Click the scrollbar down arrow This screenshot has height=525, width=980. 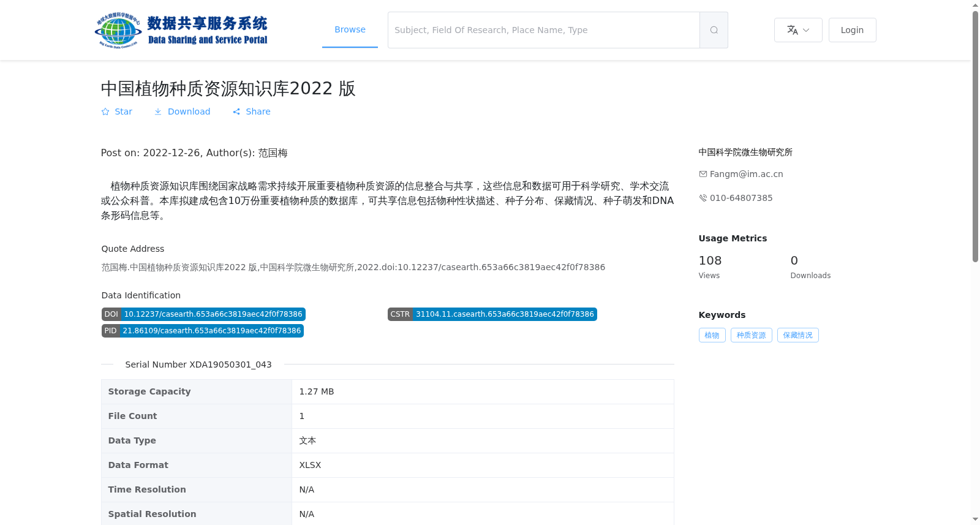point(975,519)
